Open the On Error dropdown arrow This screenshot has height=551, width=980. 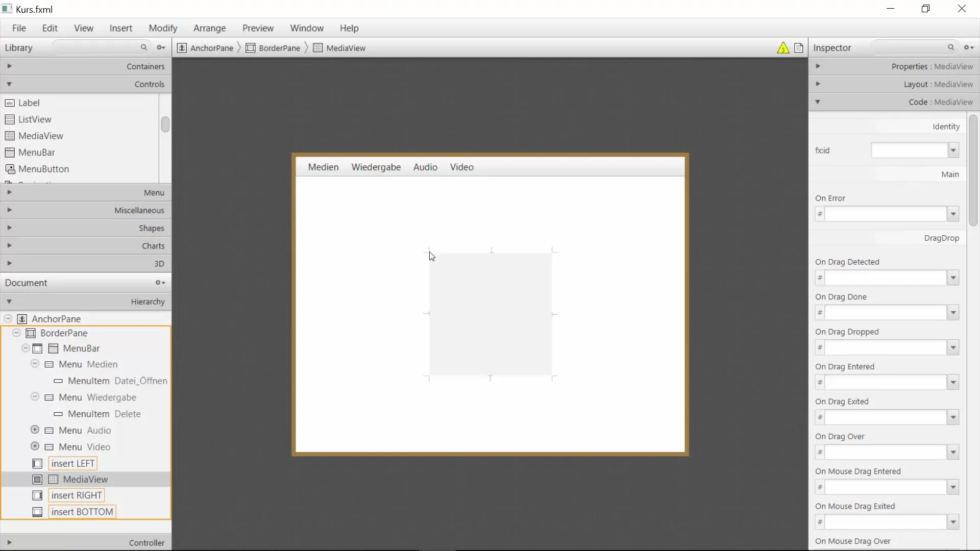pos(953,214)
